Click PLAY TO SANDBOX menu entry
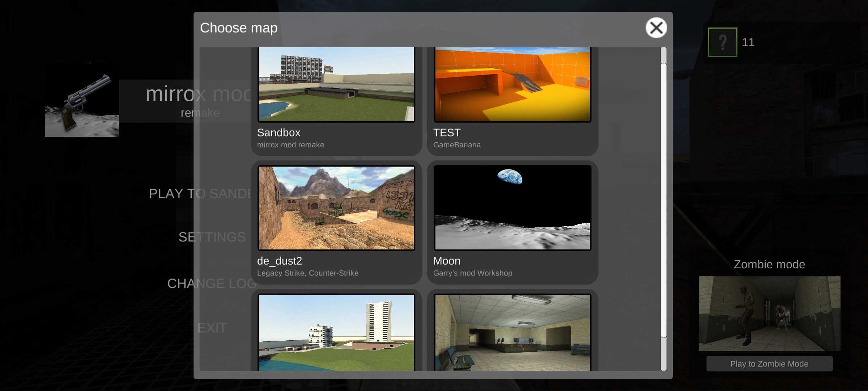Viewport: 868px width, 391px height. tap(200, 194)
